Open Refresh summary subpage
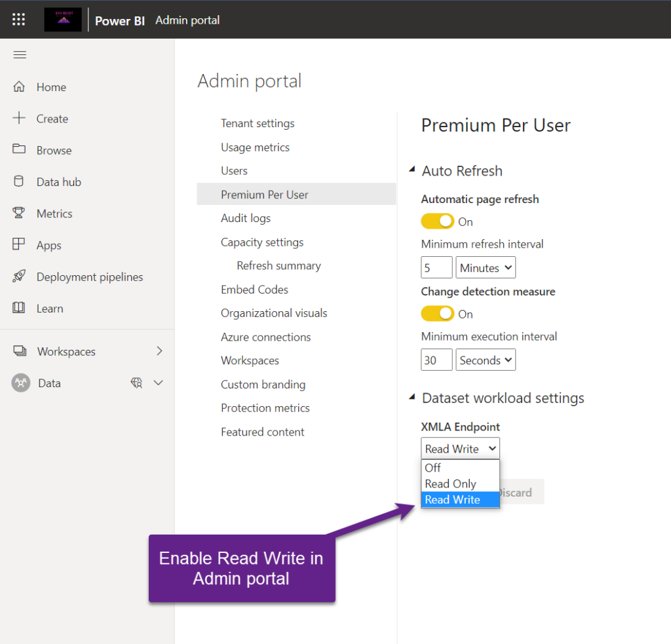The height and width of the screenshot is (644, 671). click(278, 266)
